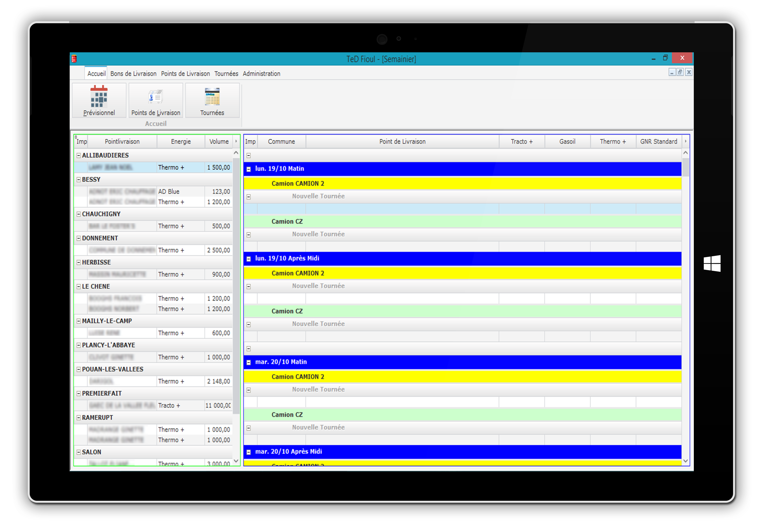Collapse the PREMIERFAIT commune group
This screenshot has width=761, height=532.
coord(79,393)
